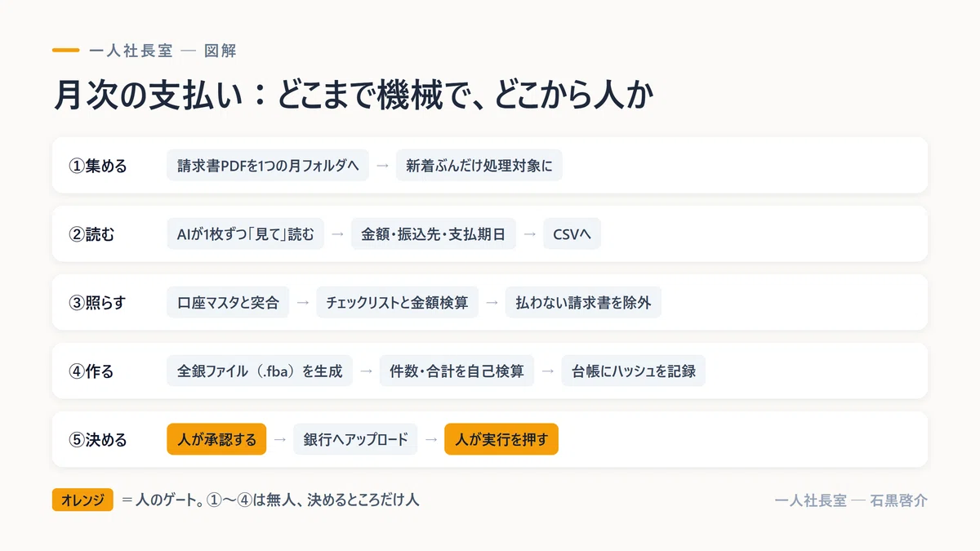Click the 一人社長室 — 石黒啓介 footer credit

(x=851, y=500)
